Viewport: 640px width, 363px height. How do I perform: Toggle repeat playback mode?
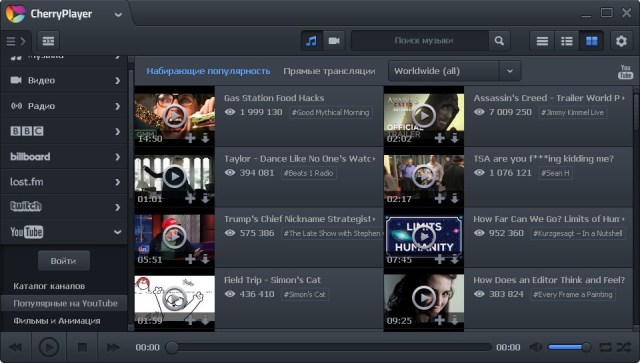(x=605, y=347)
